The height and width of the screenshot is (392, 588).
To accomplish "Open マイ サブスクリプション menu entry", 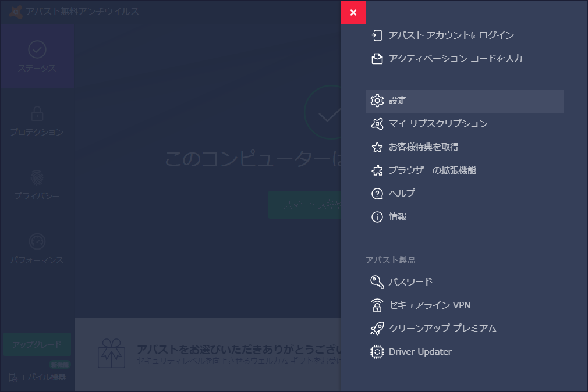I will click(x=464, y=124).
